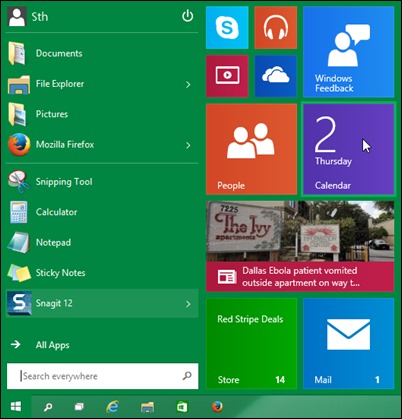The height and width of the screenshot is (419, 402).
Task: Open File Explorer from the taskbar
Action: point(147,407)
